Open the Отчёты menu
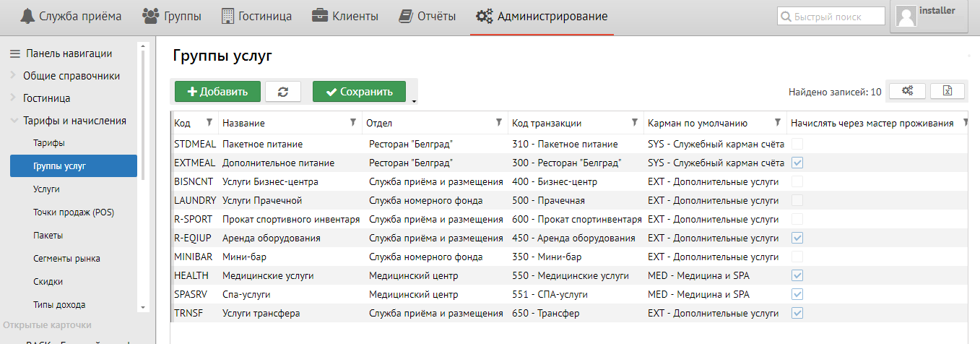Viewport: 980px width, 344px height. [428, 17]
